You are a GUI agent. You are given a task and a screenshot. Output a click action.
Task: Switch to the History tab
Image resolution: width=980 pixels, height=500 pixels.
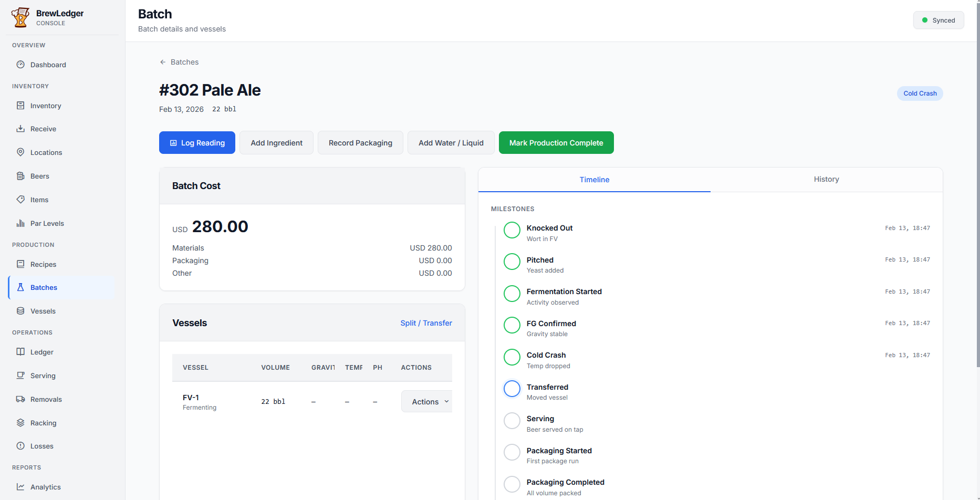tap(826, 179)
